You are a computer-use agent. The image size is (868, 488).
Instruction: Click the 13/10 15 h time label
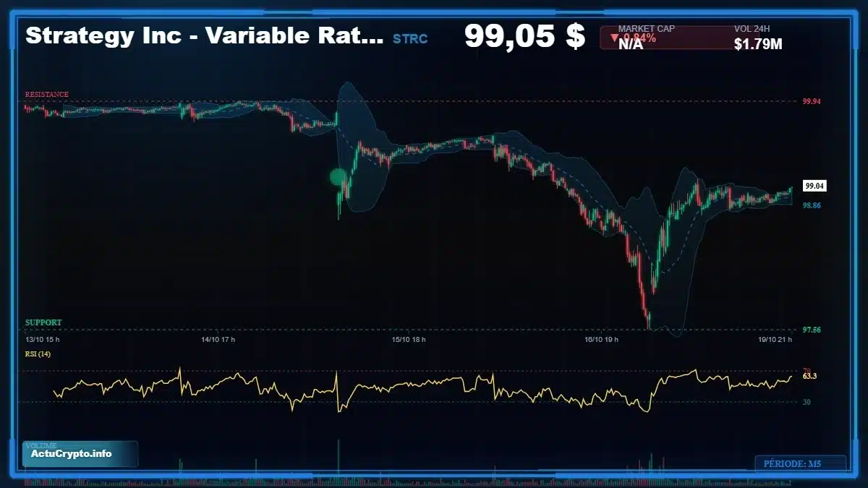coord(43,339)
